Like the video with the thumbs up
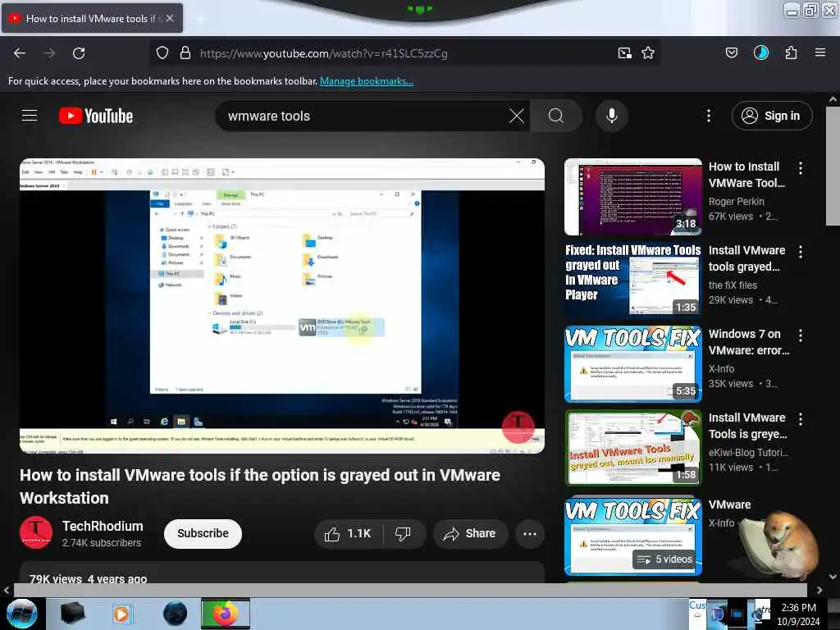Image resolution: width=840 pixels, height=630 pixels. (x=348, y=533)
